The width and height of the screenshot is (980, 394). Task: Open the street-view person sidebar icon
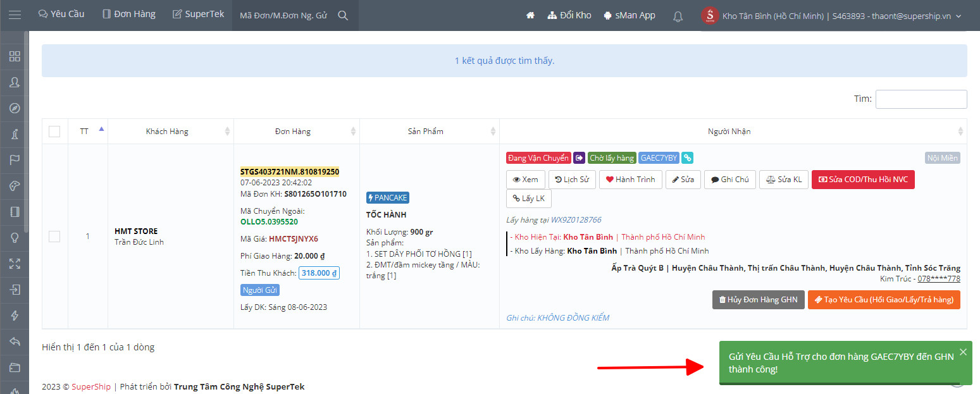(15, 134)
